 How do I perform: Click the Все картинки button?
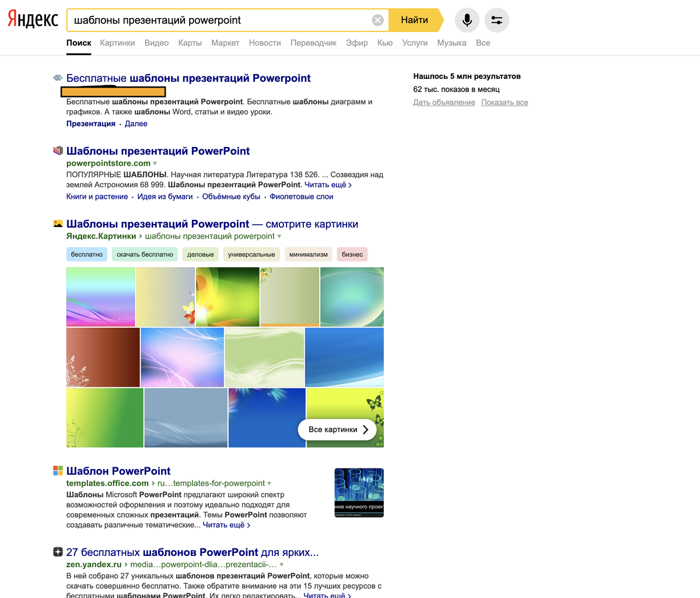coord(338,429)
